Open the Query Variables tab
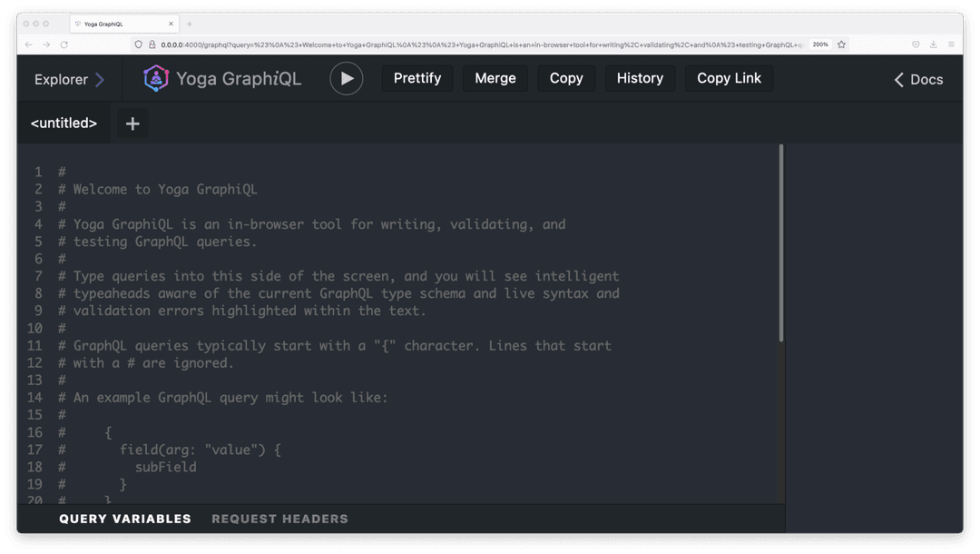980x554 pixels. click(124, 519)
